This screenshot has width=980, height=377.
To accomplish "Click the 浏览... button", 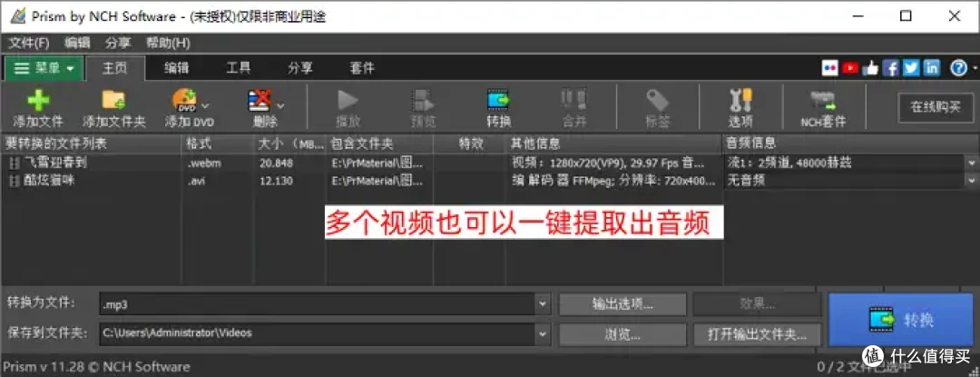I will 622,334.
